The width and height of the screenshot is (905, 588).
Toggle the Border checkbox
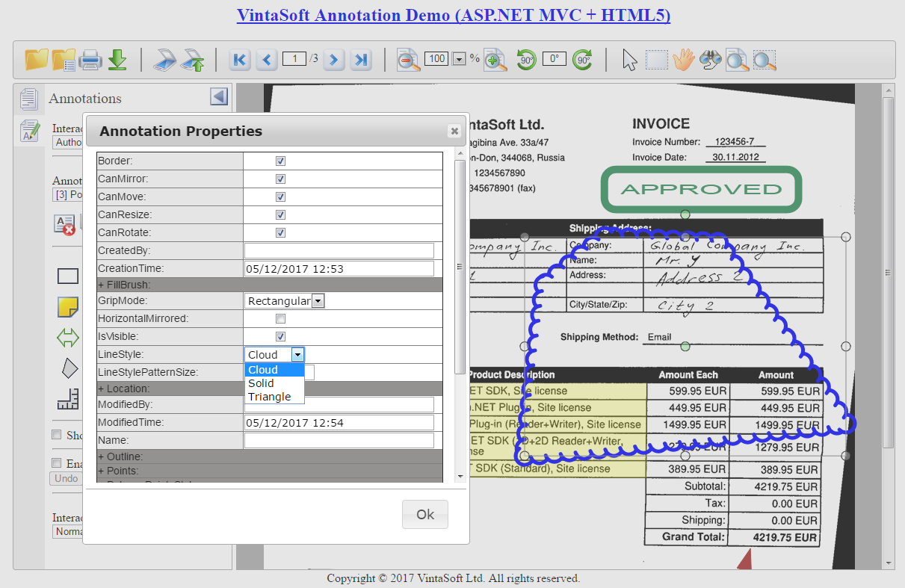280,161
